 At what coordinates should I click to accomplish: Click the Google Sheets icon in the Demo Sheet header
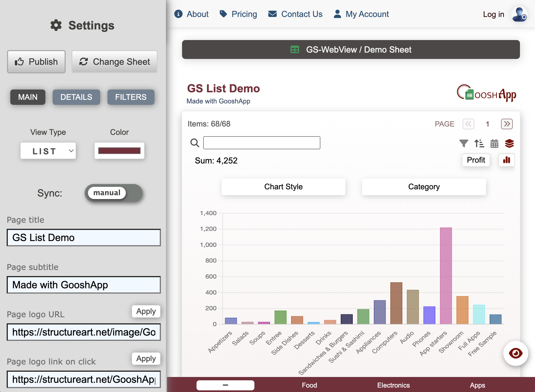click(x=295, y=49)
